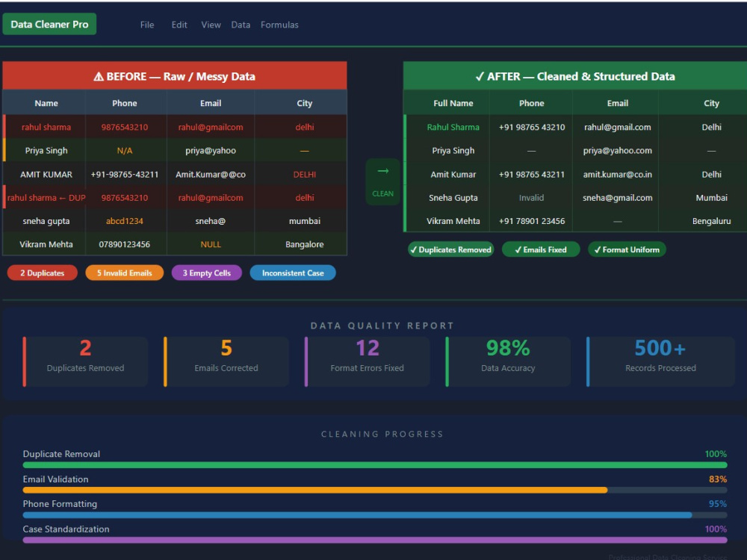The width and height of the screenshot is (747, 560).
Task: Open the Formulas menu
Action: 279,25
